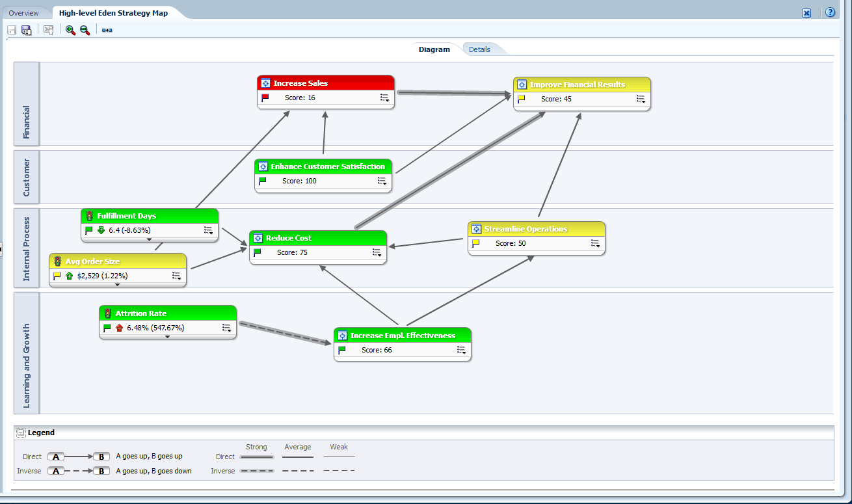The width and height of the screenshot is (852, 504).
Task: Select the Diagram tab
Action: [x=434, y=49]
